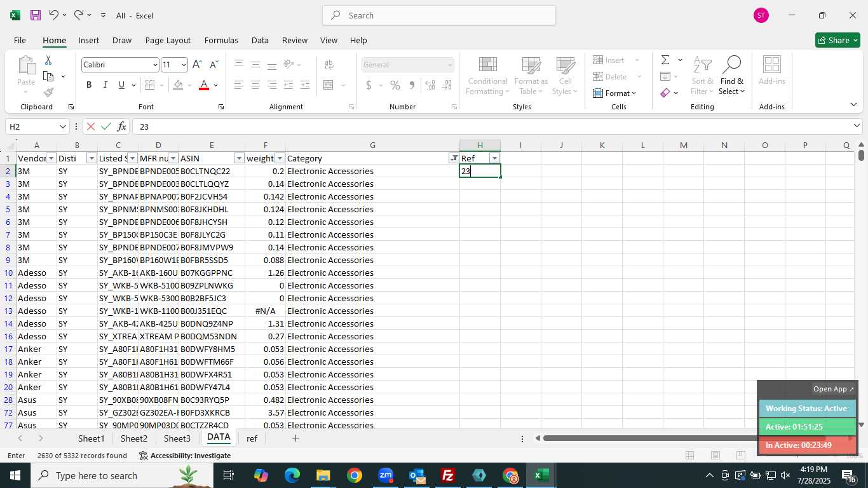Click the Merge & Center icon

(x=329, y=85)
